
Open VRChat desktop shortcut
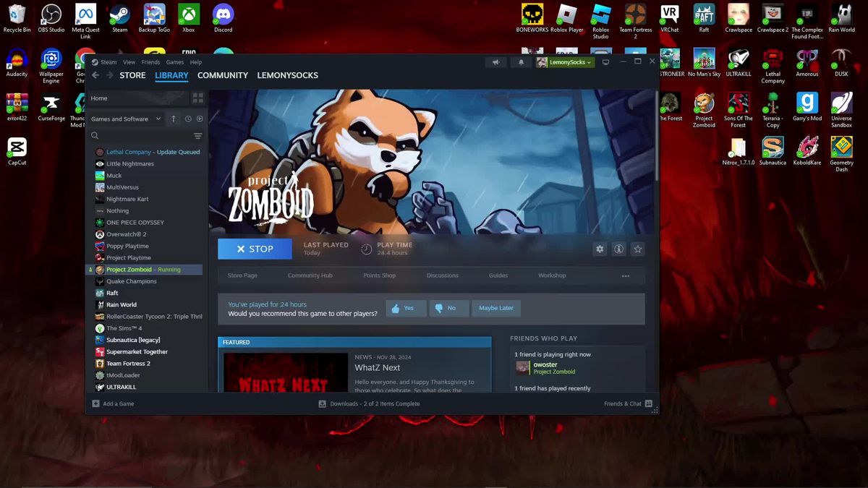670,18
